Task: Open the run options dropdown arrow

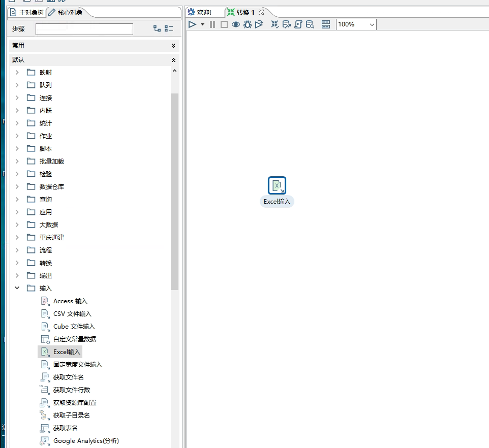Action: click(x=202, y=24)
